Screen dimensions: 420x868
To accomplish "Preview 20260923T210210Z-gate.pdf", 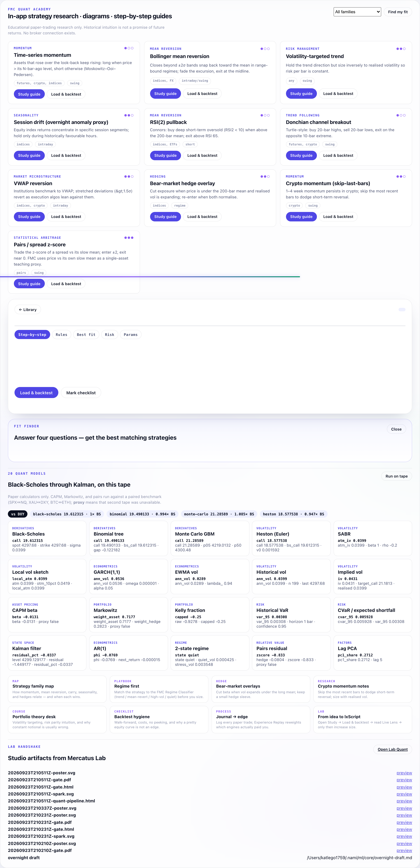I will (404, 850).
